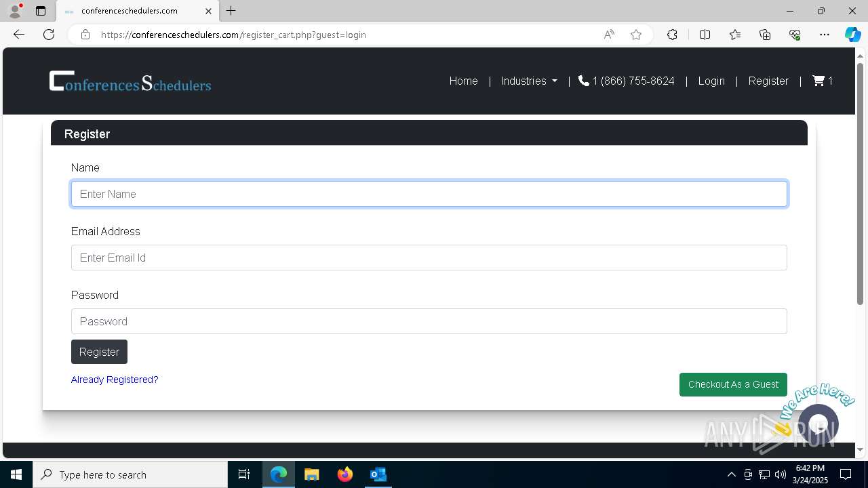
Task: Launch Firefox from taskbar
Action: pyautogui.click(x=345, y=474)
